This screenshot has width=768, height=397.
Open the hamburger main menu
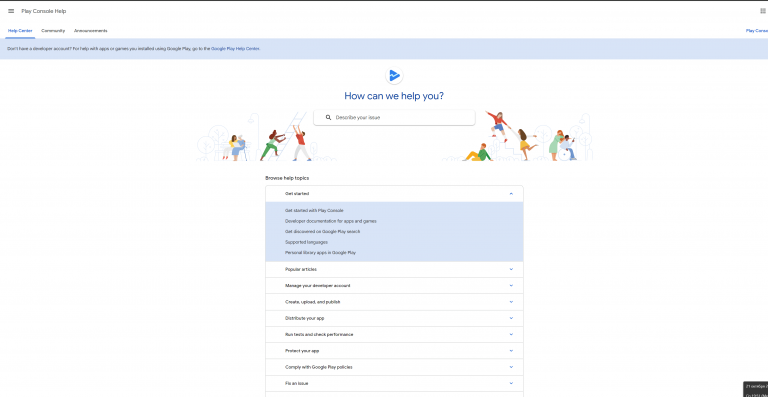pos(11,11)
